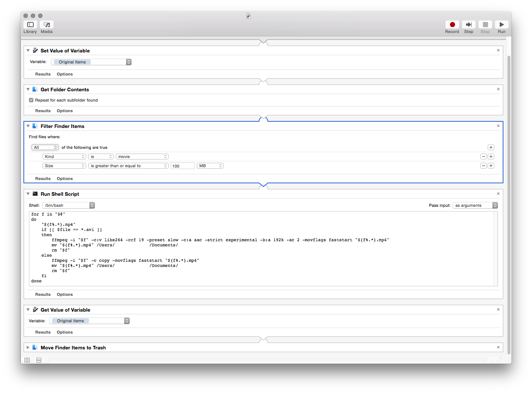Click the shell script area's scrollbar
This screenshot has width=532, height=393.
click(496, 249)
